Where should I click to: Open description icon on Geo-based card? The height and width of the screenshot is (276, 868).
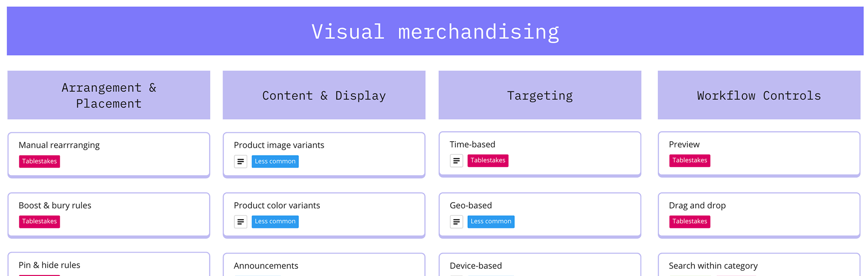(x=457, y=222)
